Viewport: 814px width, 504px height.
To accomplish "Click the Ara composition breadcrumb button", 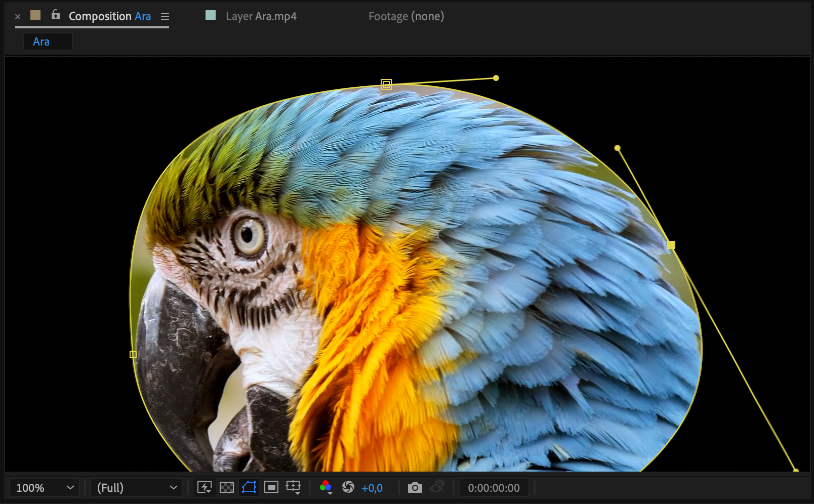I will (x=48, y=41).
